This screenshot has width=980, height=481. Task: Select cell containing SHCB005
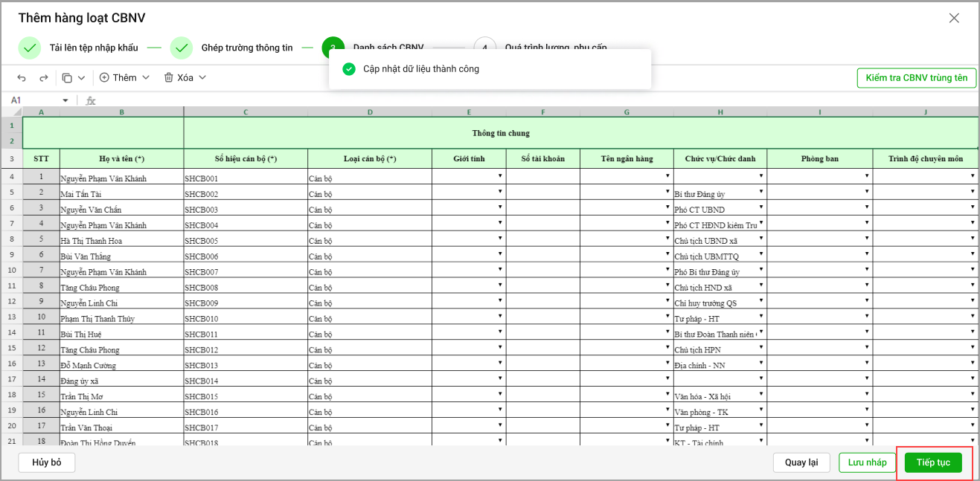(x=245, y=241)
